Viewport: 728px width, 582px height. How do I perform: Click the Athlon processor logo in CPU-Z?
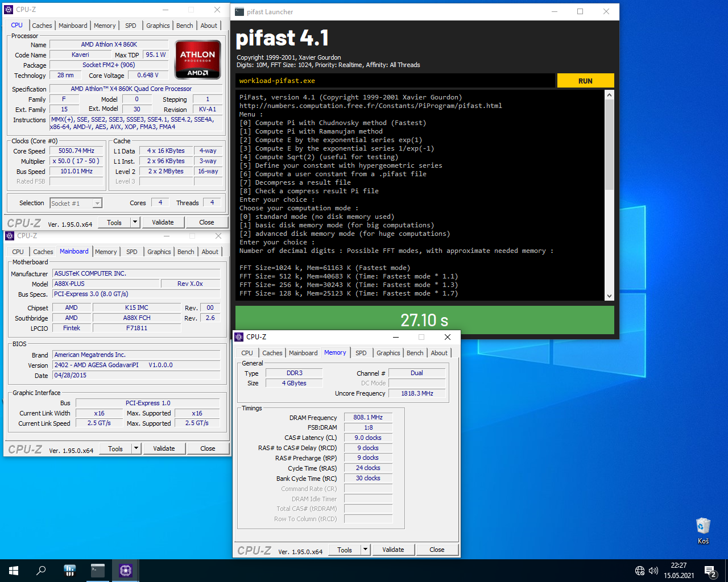[198, 59]
